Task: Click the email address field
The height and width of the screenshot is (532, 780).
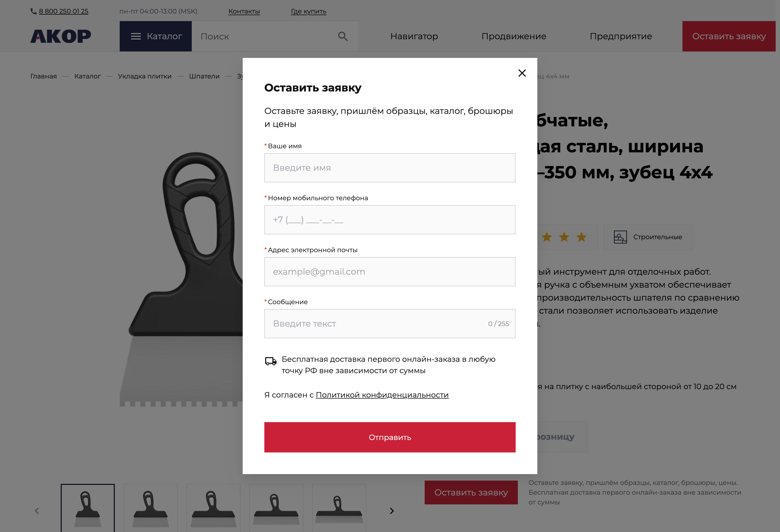Action: [390, 272]
